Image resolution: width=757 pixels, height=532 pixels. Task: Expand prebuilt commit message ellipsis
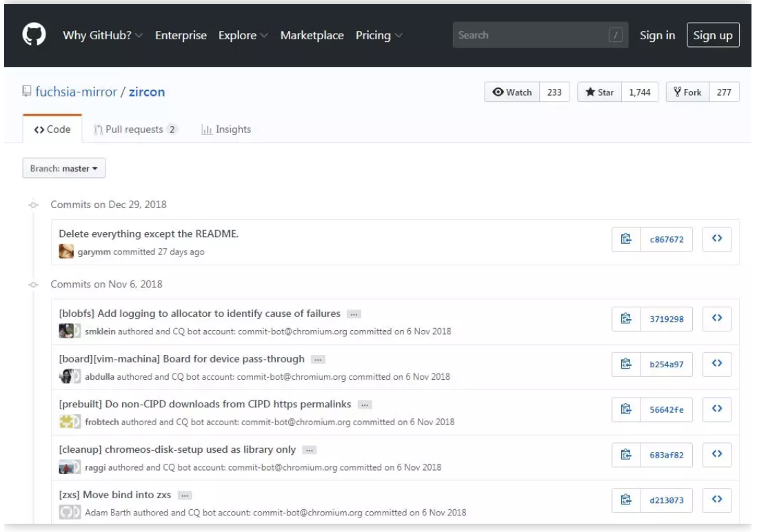[365, 405]
